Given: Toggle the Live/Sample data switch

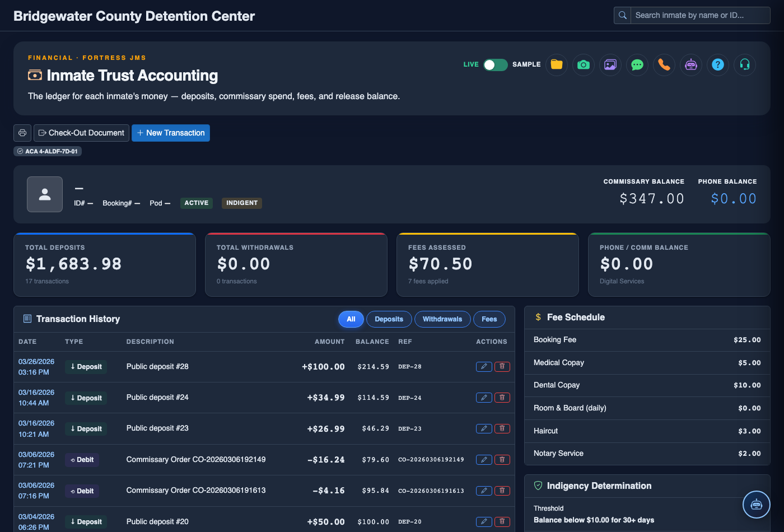Looking at the screenshot, I should 495,65.
